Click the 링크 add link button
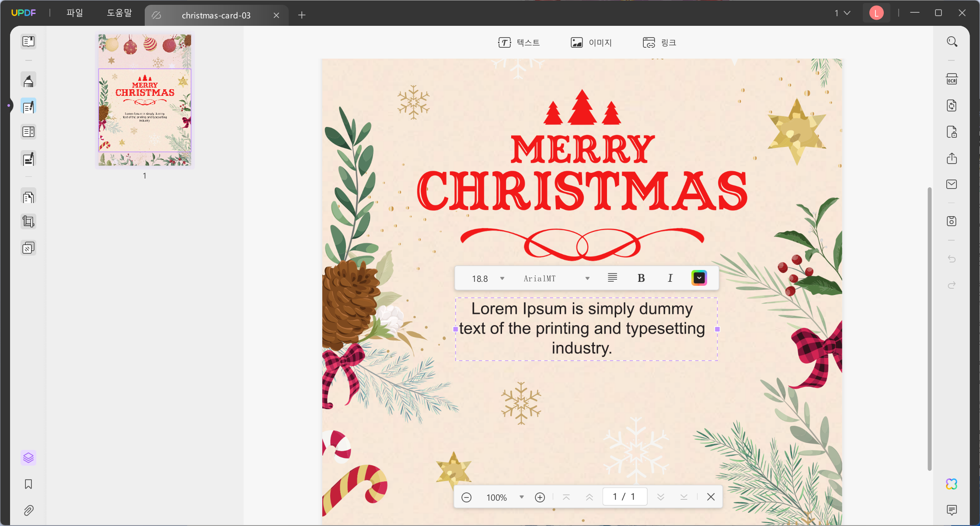The width and height of the screenshot is (980, 526). click(x=659, y=42)
